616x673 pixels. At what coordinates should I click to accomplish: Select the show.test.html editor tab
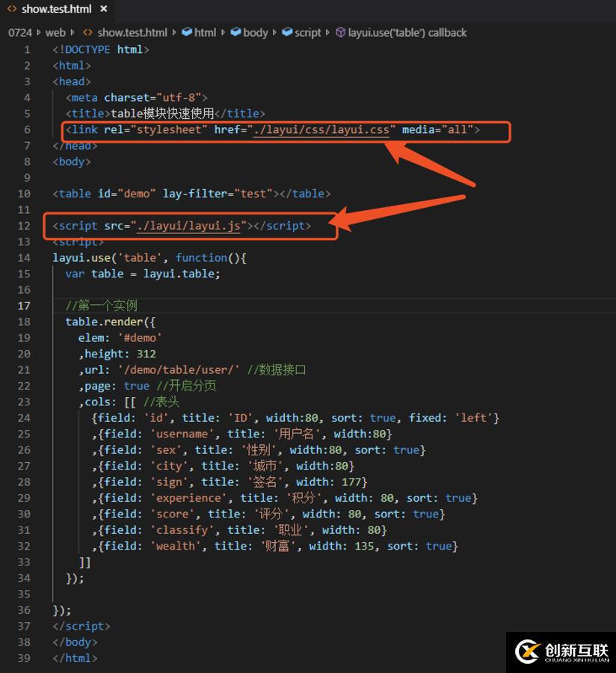click(57, 9)
